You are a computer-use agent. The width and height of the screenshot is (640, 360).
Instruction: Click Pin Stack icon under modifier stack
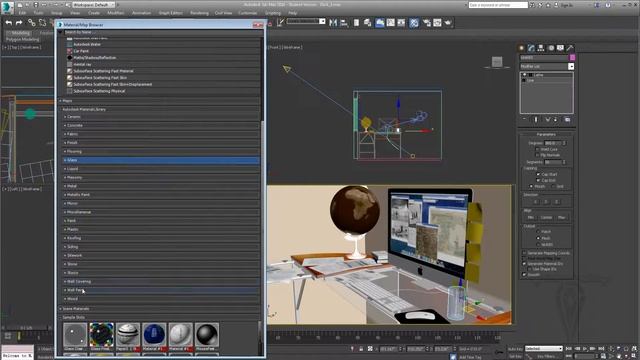coord(524,120)
